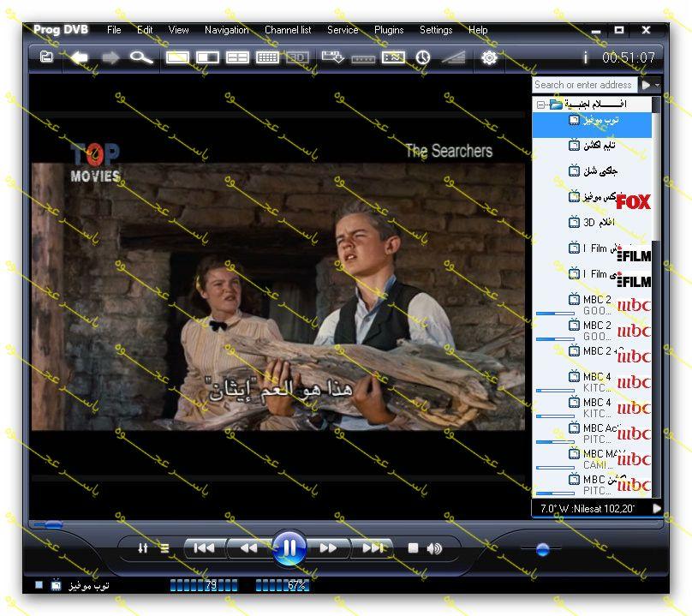Click the timeshift seek slider handle
692x616 pixels.
click(x=52, y=524)
